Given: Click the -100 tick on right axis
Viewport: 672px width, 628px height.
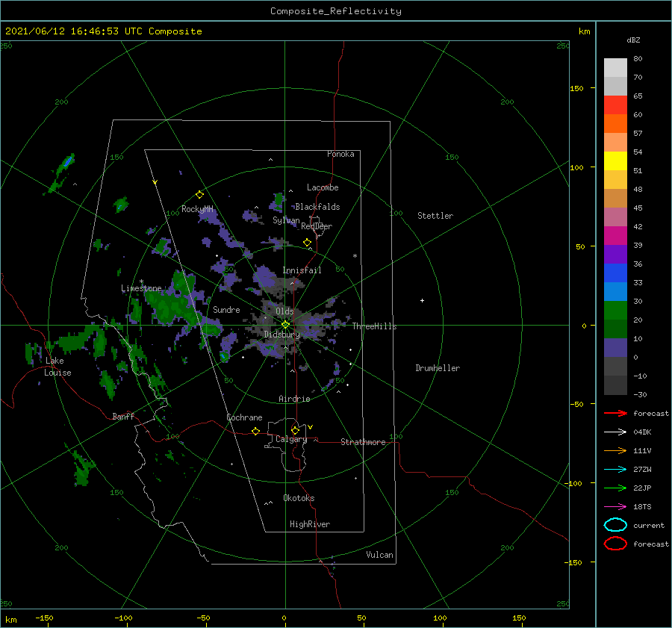Looking at the screenshot, I should pos(573,483).
